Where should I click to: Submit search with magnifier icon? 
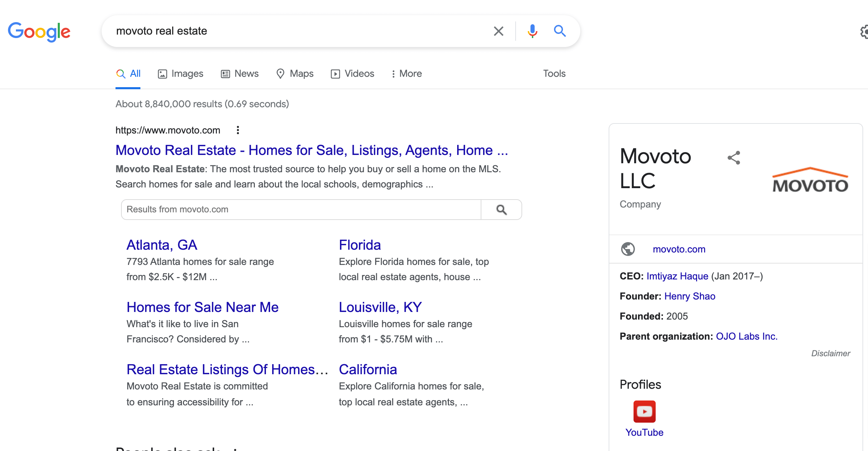(560, 31)
